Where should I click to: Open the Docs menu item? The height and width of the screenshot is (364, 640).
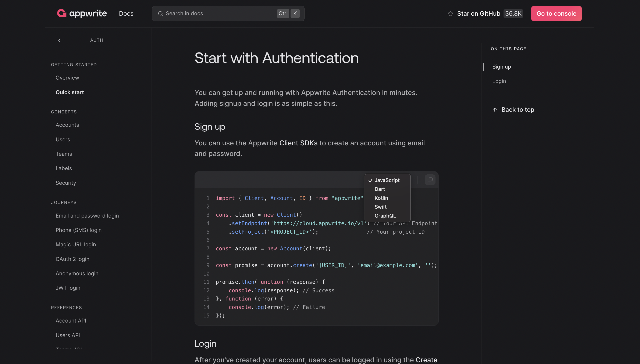click(126, 14)
